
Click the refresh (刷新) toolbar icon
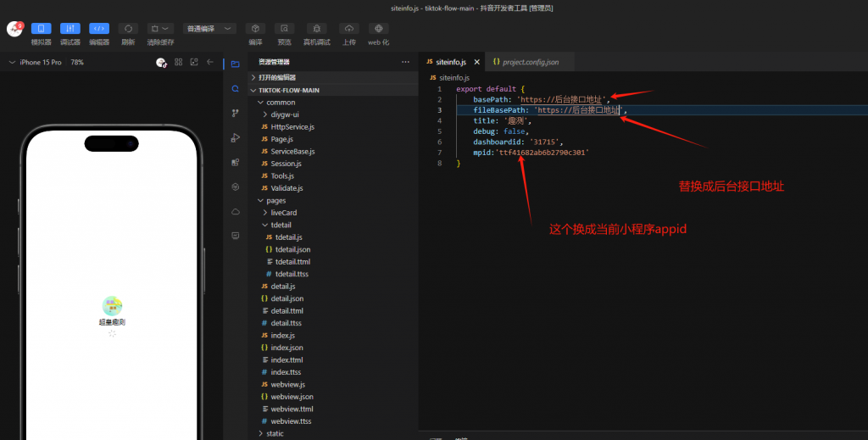[x=128, y=29]
